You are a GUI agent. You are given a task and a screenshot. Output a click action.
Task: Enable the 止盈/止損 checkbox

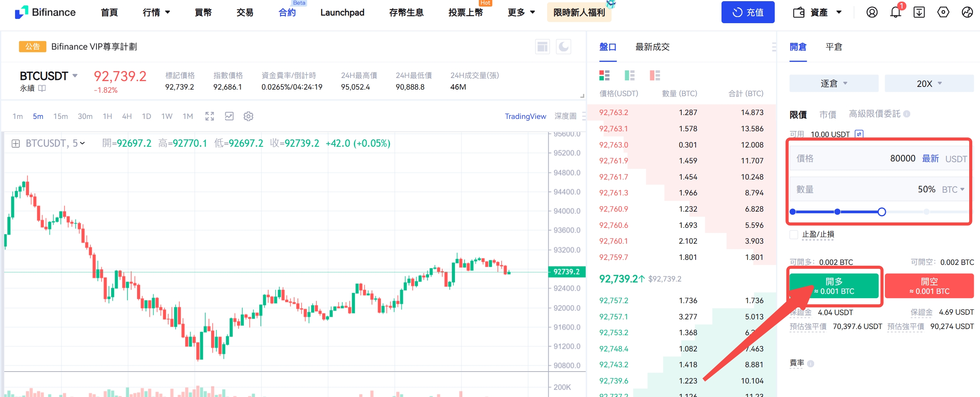(794, 234)
